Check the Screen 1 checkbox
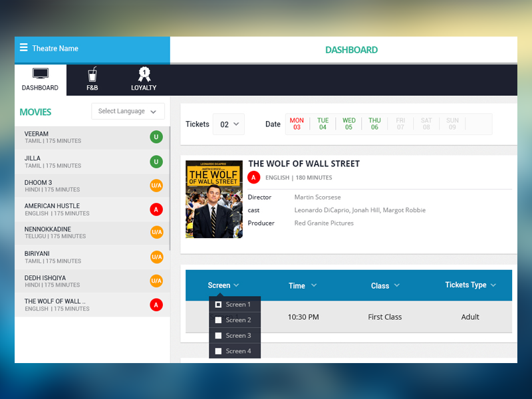532x399 pixels. pyautogui.click(x=219, y=305)
